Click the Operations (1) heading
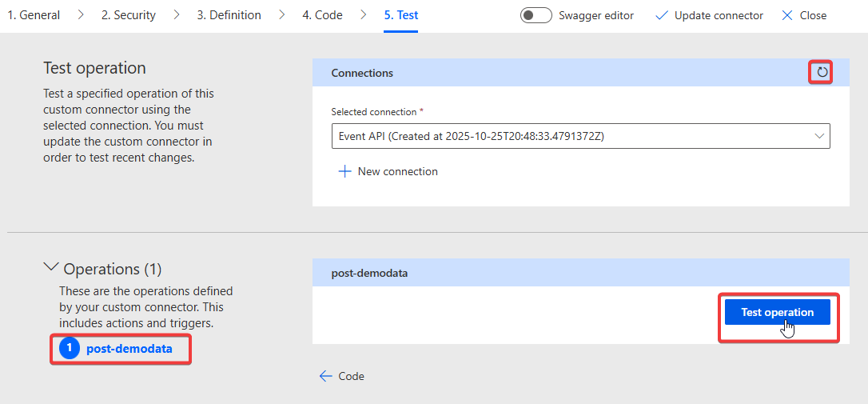Image resolution: width=868 pixels, height=404 pixels. click(x=113, y=269)
